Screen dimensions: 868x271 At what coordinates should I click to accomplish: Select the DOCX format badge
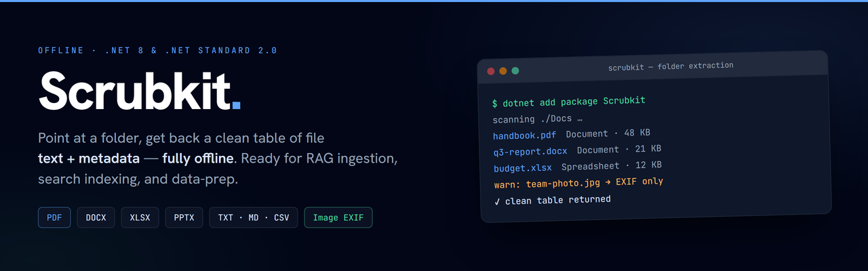(96, 217)
